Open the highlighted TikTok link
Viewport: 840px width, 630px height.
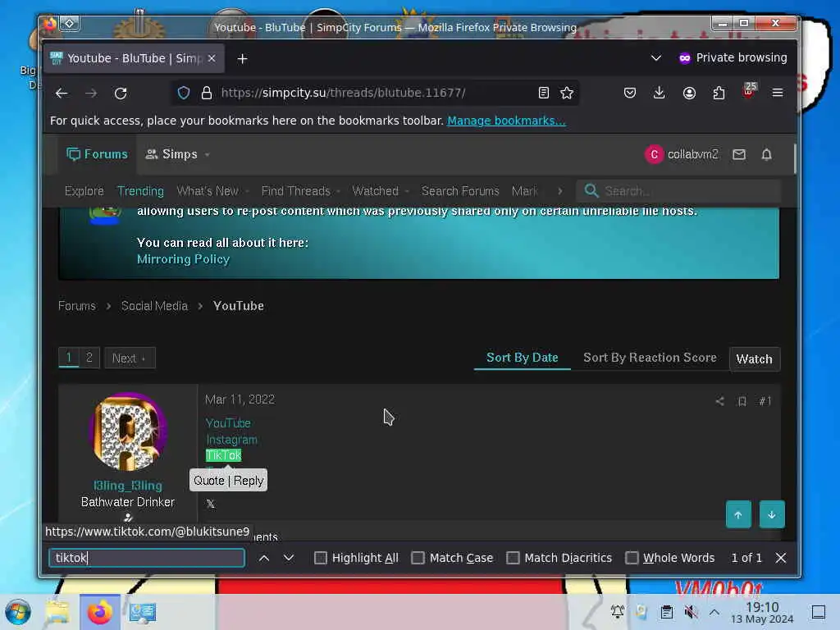(x=223, y=455)
